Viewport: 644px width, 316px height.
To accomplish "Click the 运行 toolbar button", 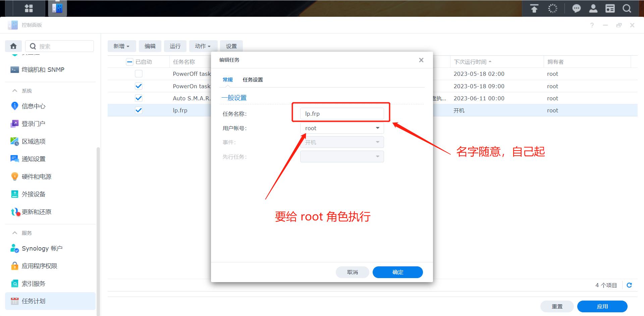I will [175, 46].
